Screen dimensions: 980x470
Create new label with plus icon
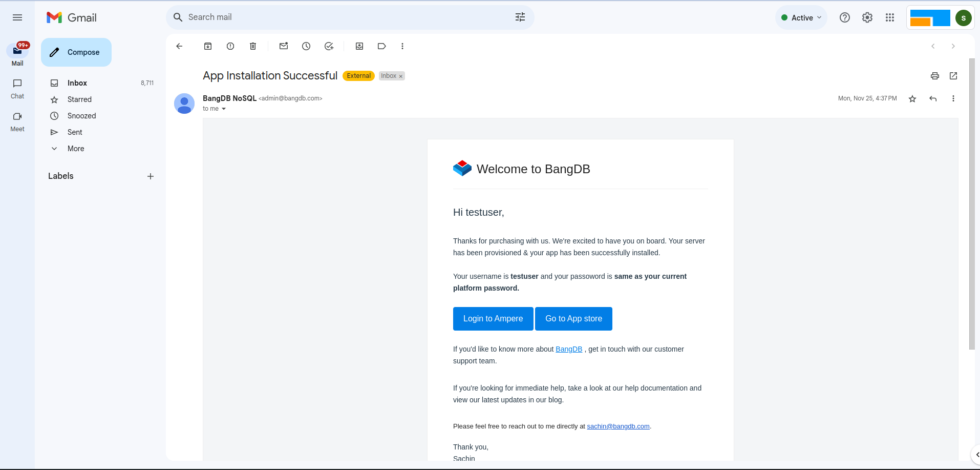coord(151,176)
